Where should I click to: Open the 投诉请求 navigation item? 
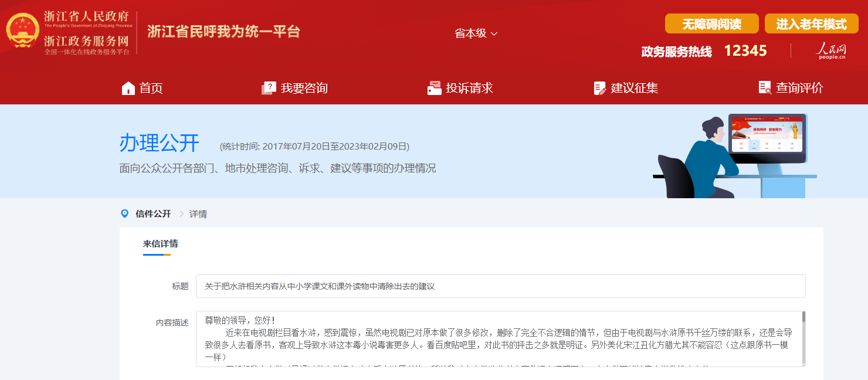[469, 89]
